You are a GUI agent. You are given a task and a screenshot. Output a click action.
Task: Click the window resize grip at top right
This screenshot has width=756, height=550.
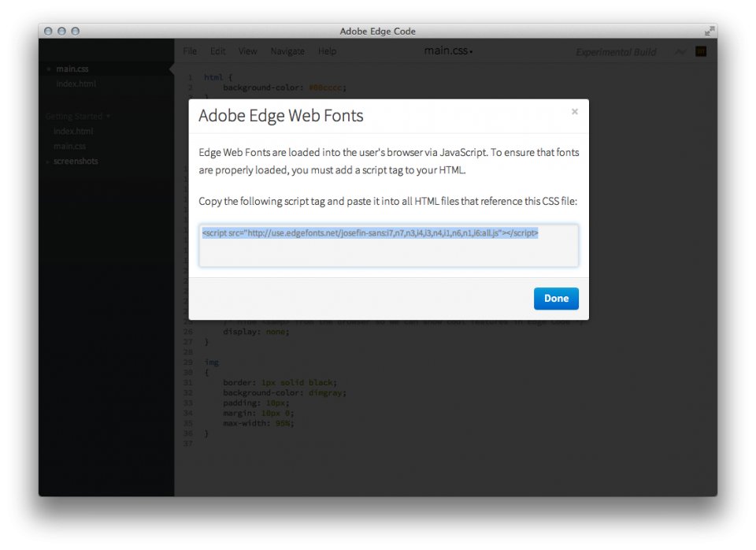click(708, 31)
